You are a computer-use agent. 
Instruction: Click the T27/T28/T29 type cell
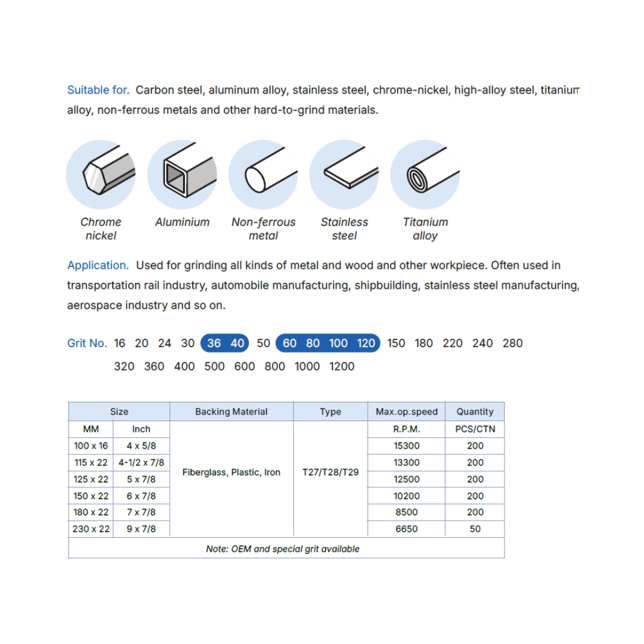pyautogui.click(x=330, y=472)
